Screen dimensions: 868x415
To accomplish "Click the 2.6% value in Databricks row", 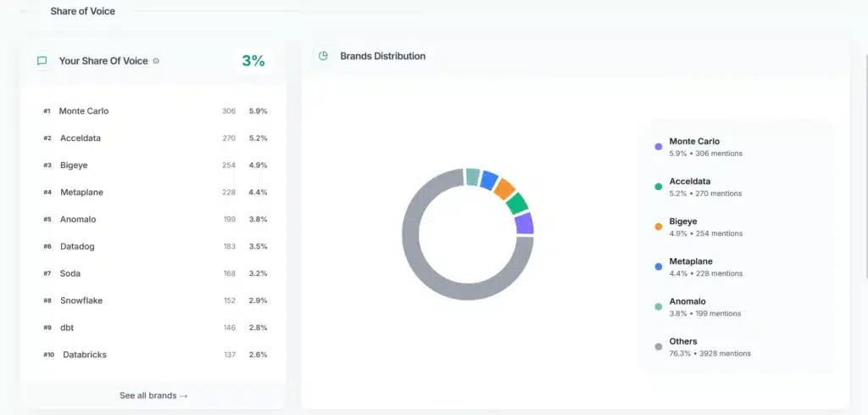I will click(258, 355).
